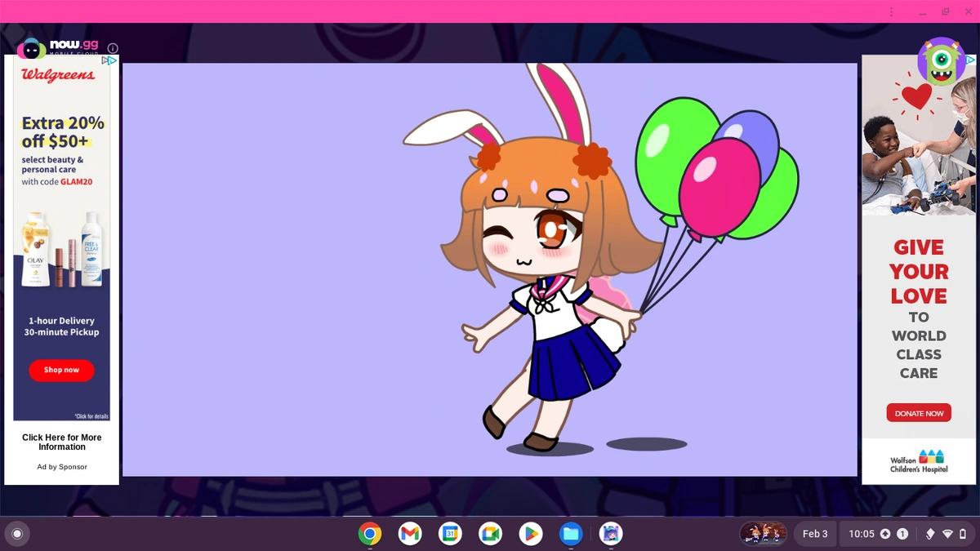Open Gmail from the shelf
This screenshot has width=980, height=551.
[x=409, y=534]
